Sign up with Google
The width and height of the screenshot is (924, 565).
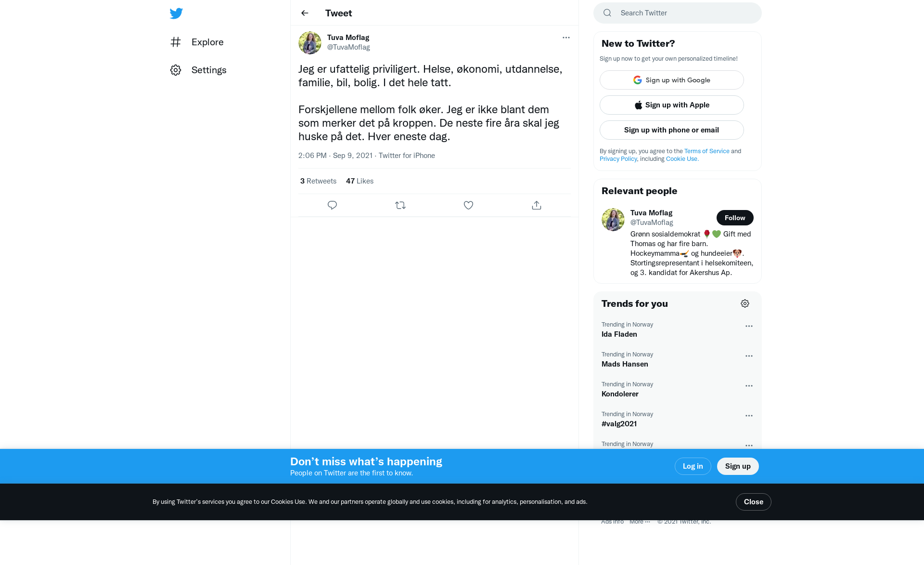coord(672,80)
